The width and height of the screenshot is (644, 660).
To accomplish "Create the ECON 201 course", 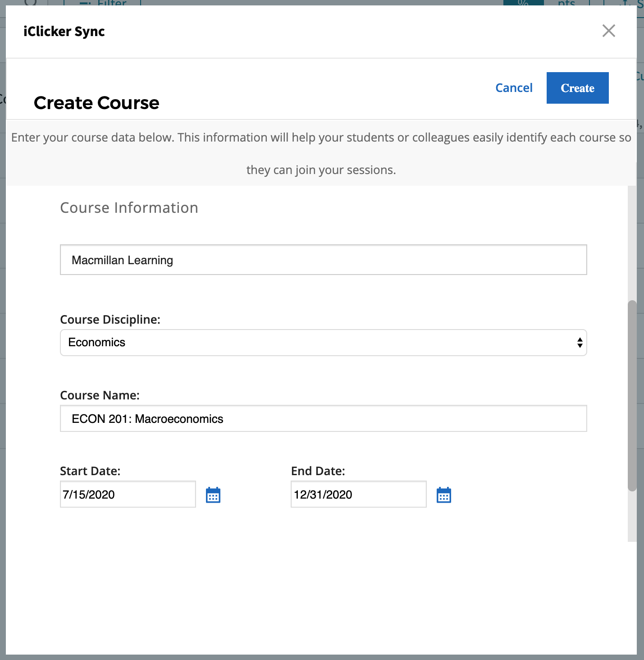I will pyautogui.click(x=577, y=88).
